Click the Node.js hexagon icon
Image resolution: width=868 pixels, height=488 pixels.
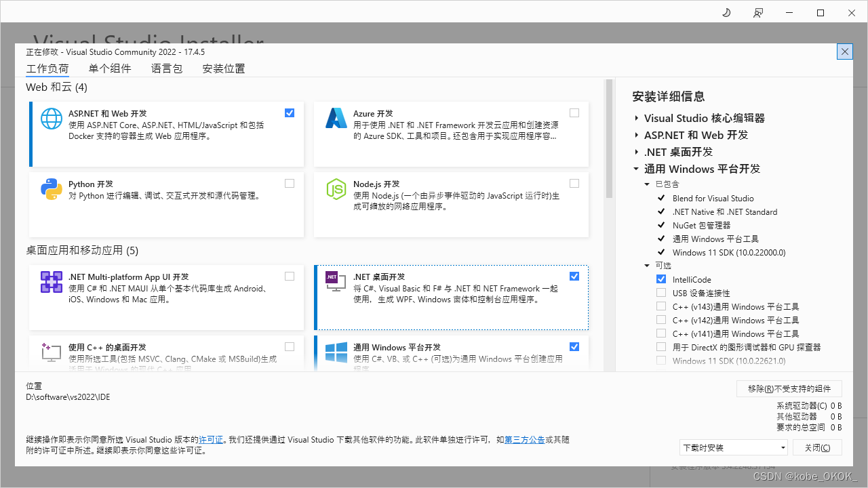point(336,189)
